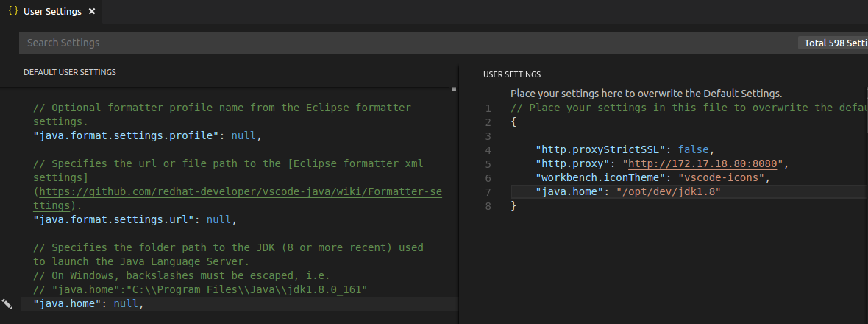The width and height of the screenshot is (868, 324).
Task: Click the C:\\Program Files\\Java example comment
Action: pos(200,289)
